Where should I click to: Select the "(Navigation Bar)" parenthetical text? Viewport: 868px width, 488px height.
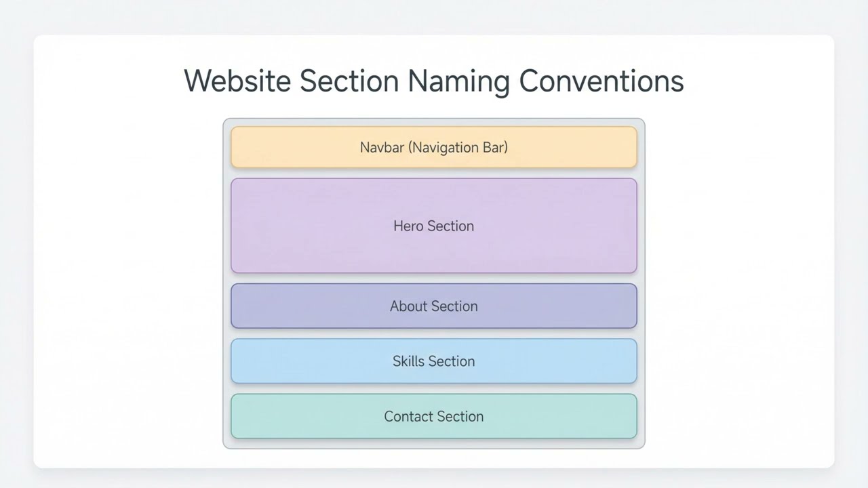click(458, 148)
